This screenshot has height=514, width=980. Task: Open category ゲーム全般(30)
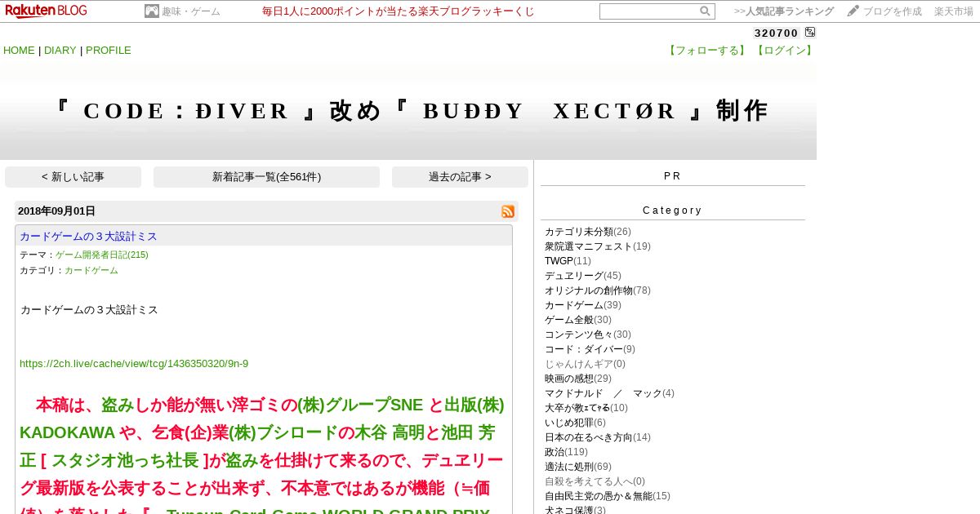(x=578, y=320)
